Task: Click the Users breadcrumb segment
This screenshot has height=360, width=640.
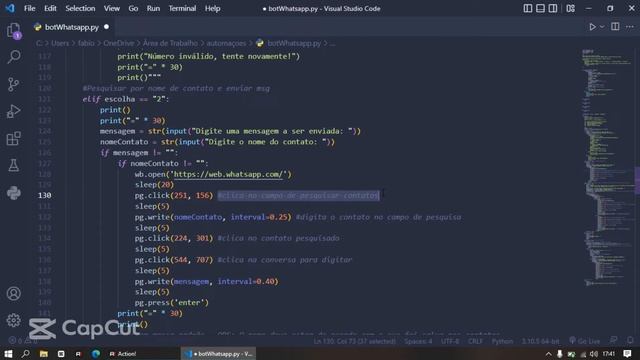Action: (x=60, y=43)
